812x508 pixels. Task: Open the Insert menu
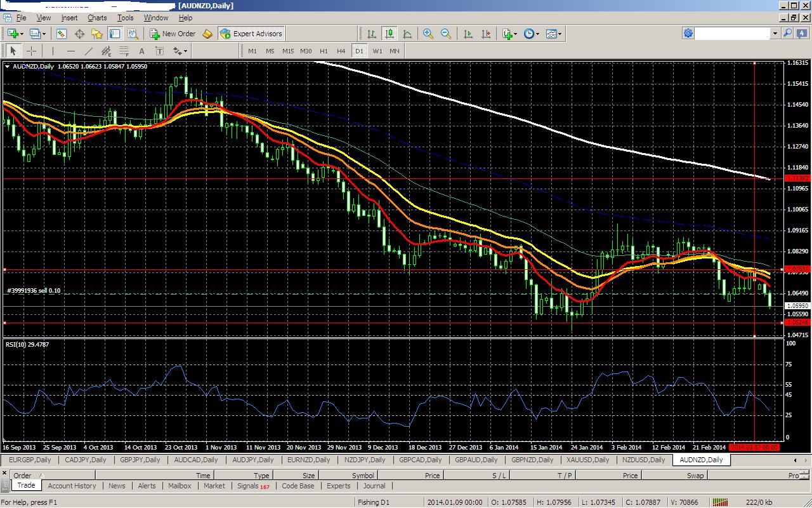(69, 18)
